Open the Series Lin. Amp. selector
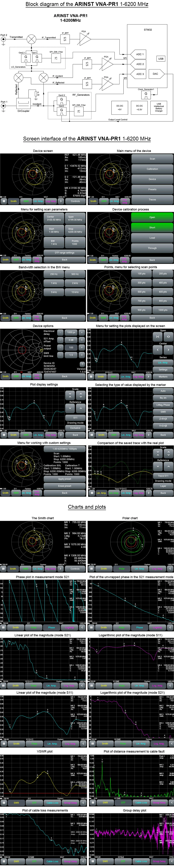Screen dimensions: 174x868 [x=163, y=363]
